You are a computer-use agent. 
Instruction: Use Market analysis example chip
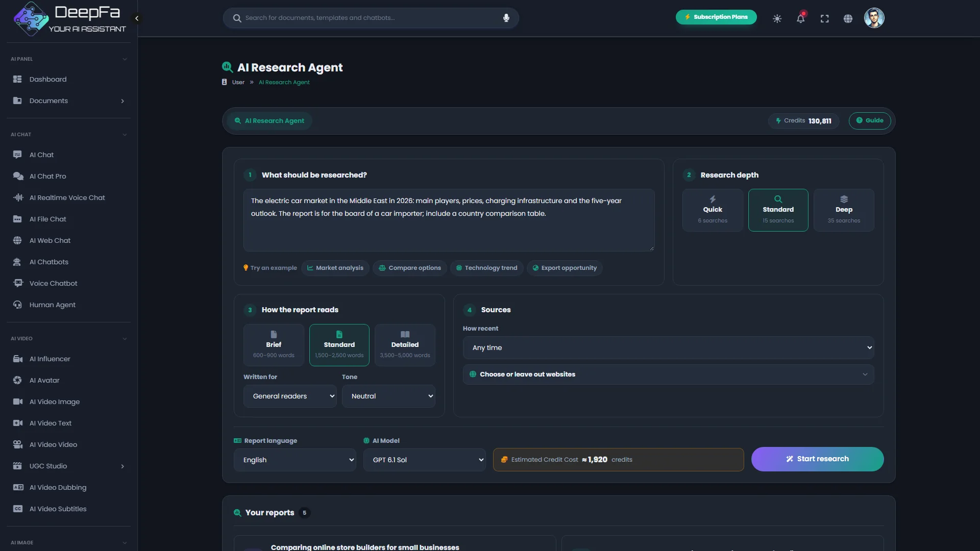[335, 268]
